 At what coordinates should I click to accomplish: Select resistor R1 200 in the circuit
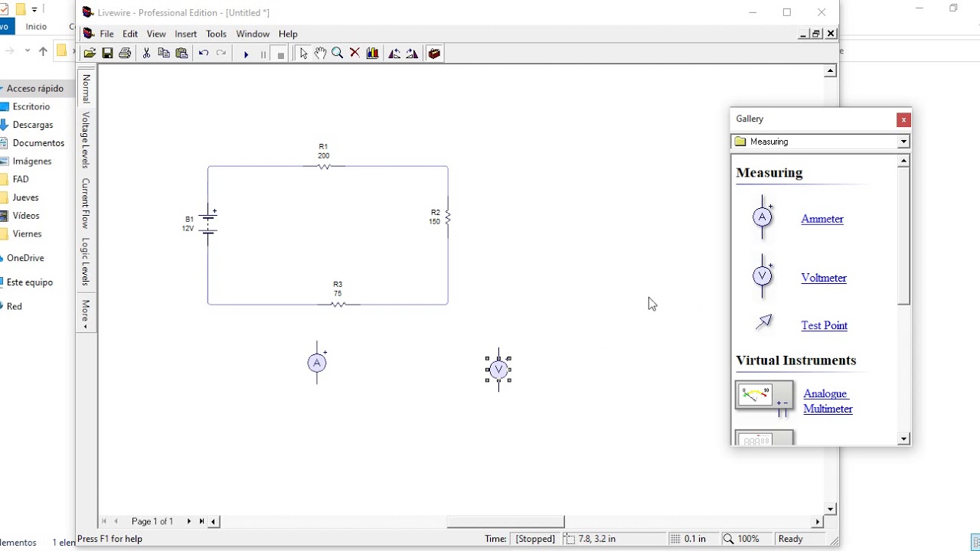coord(324,165)
